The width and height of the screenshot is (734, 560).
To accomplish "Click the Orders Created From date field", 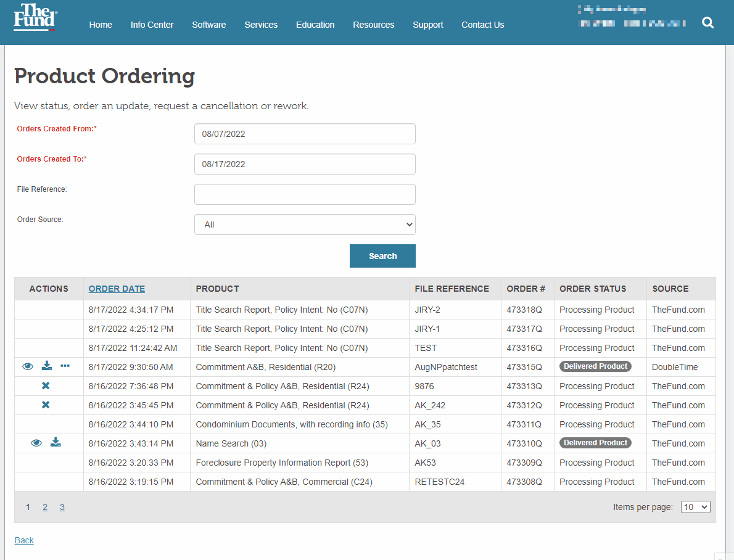I will pos(305,134).
